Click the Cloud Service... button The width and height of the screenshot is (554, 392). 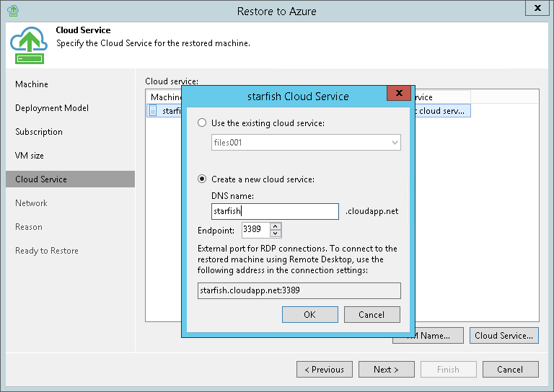[504, 335]
